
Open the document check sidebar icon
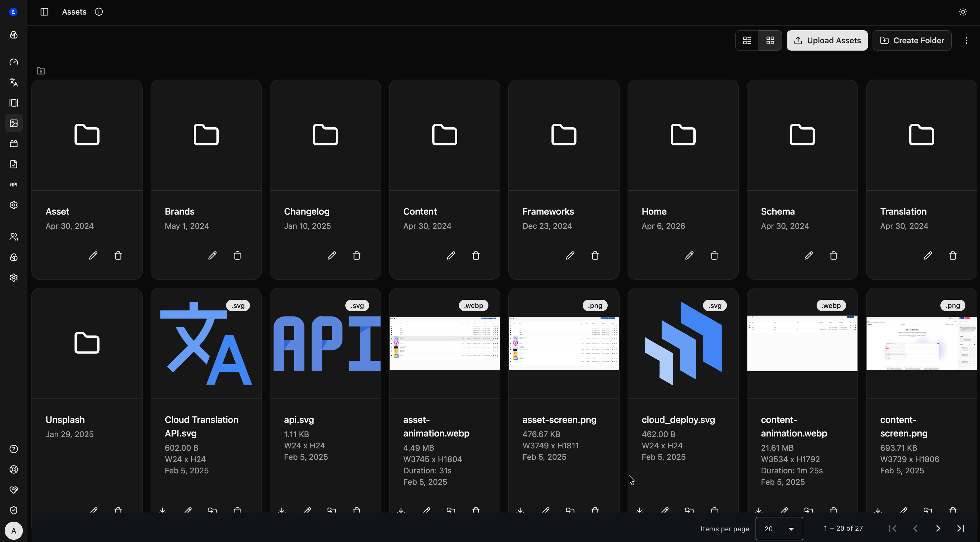[x=14, y=164]
